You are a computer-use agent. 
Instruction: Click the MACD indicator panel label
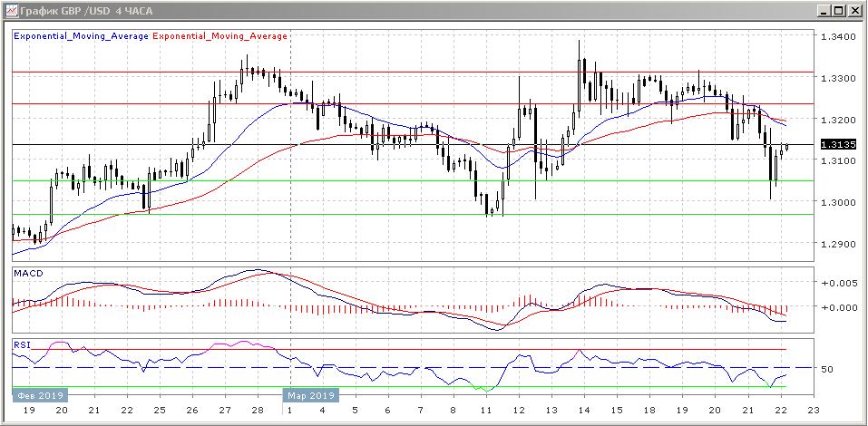28,273
